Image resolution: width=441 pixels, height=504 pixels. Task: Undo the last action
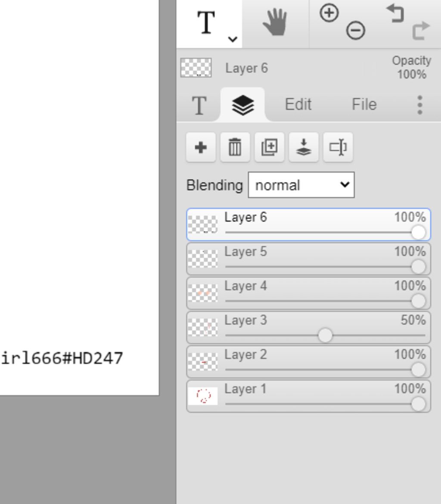pyautogui.click(x=395, y=14)
